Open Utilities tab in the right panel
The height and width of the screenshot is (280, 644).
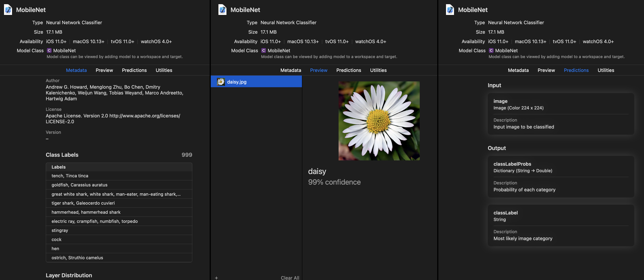click(x=606, y=70)
